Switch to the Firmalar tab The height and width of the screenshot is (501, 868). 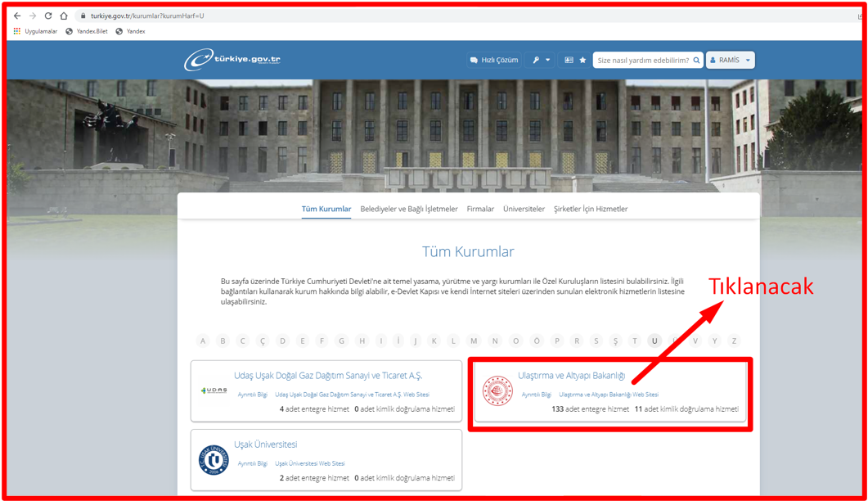tap(480, 209)
